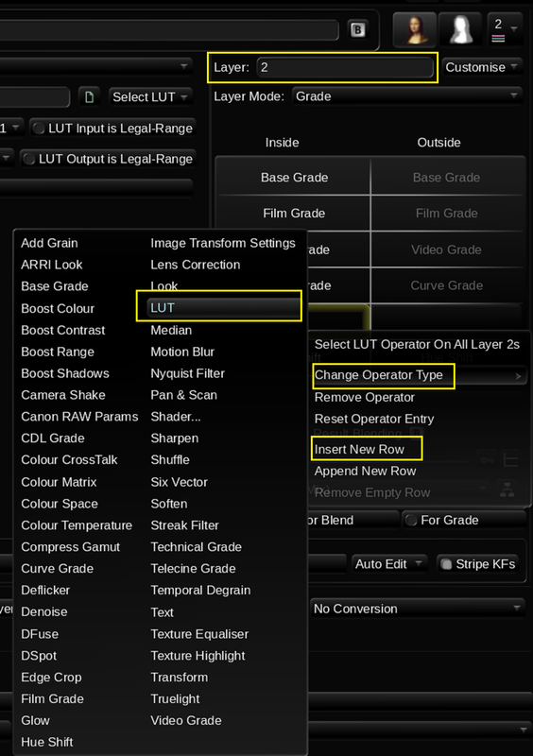Open the Auto Edit dropdown

[x=388, y=564]
